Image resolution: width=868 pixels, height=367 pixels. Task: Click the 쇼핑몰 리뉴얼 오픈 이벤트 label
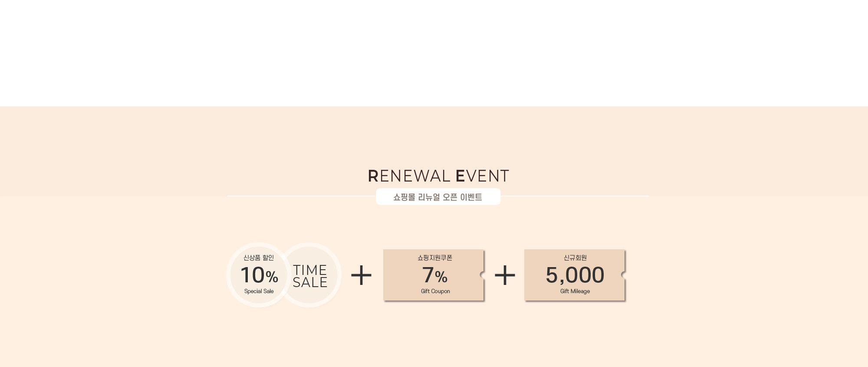point(438,197)
